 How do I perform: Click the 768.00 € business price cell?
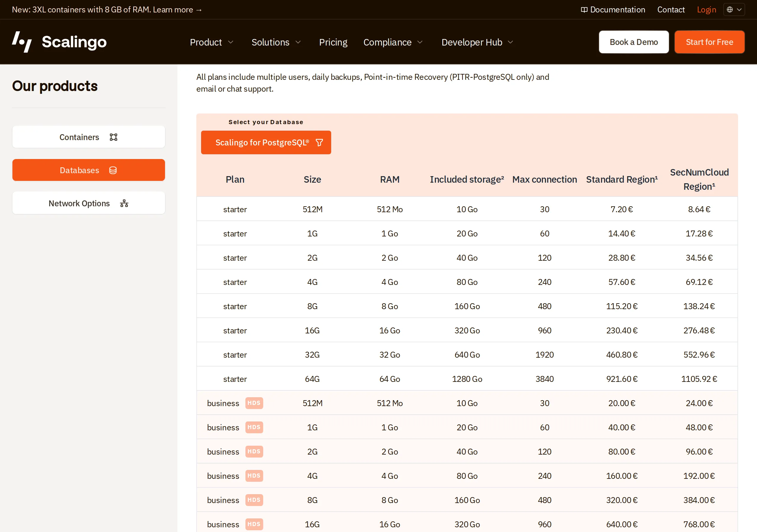pos(699,524)
